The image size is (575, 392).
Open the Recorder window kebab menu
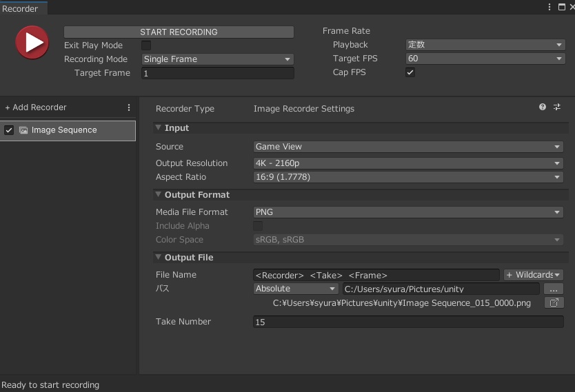click(549, 7)
